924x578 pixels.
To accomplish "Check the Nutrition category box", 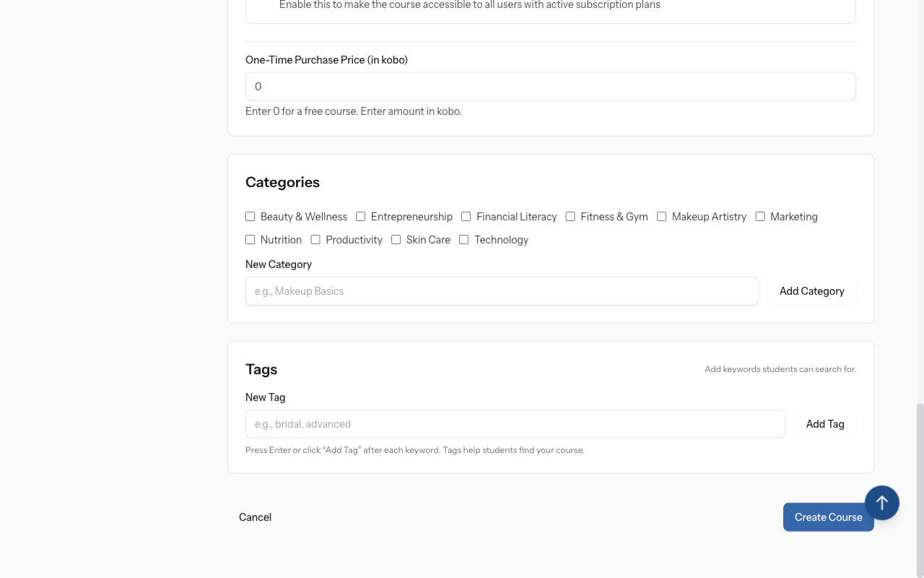I will point(250,240).
